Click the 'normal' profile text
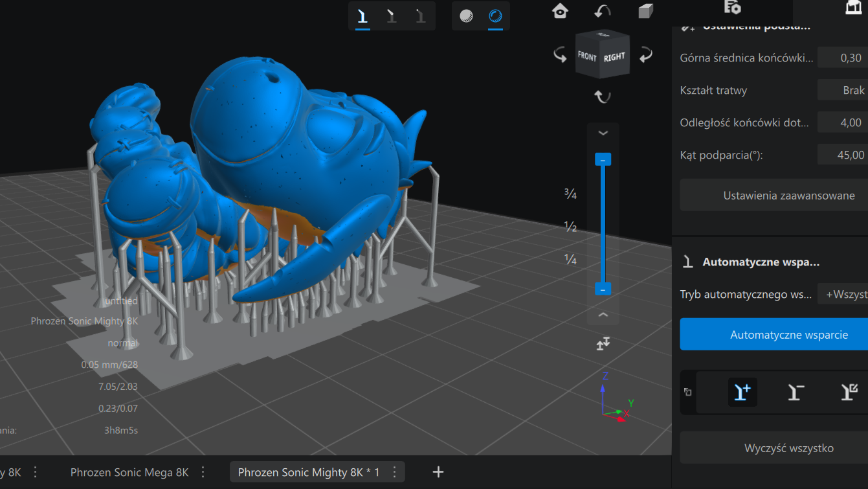This screenshot has width=868, height=489. (123, 343)
